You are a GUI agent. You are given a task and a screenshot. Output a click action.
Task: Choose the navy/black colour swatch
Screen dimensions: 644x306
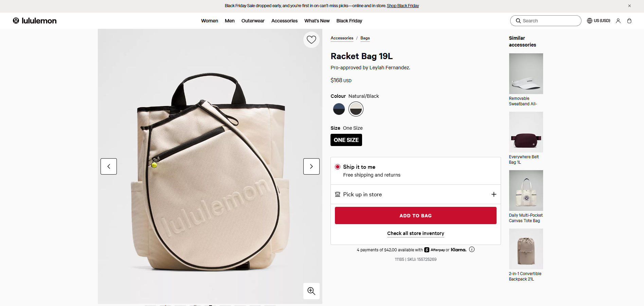339,109
